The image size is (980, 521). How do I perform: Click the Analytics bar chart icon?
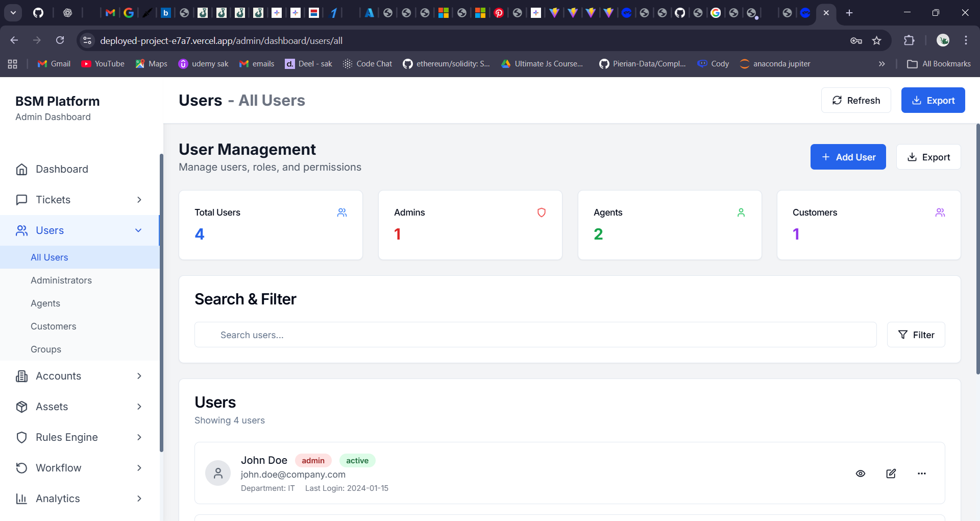[21, 499]
